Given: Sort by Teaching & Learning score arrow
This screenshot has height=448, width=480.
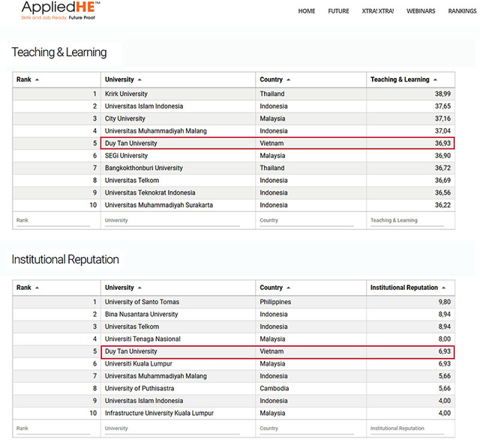Looking at the screenshot, I should click(435, 80).
